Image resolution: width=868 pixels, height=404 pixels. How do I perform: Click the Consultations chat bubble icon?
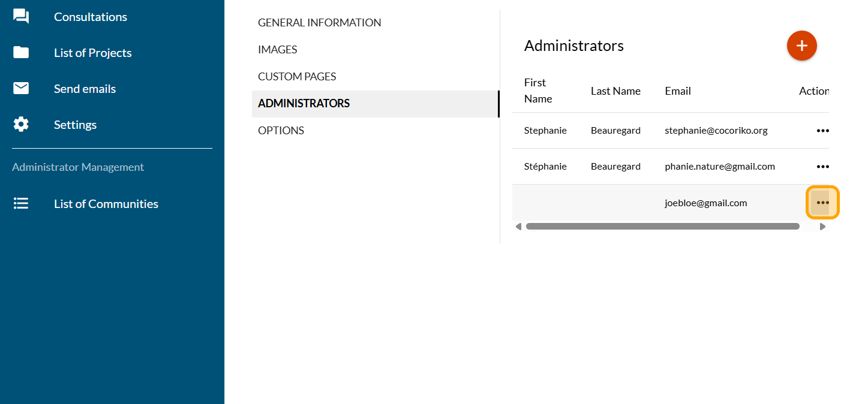click(x=21, y=17)
